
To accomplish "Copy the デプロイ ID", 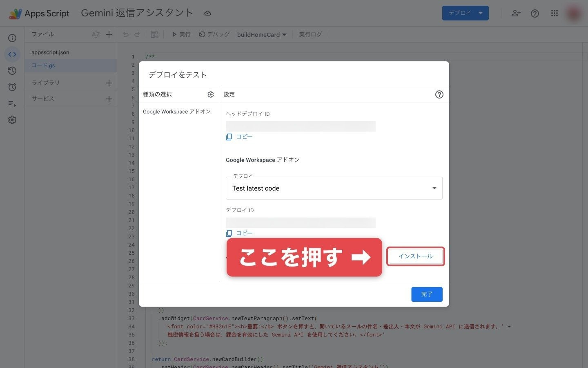I will (240, 233).
